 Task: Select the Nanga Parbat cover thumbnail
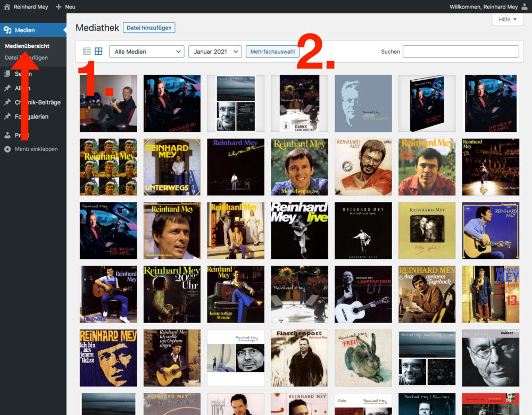491,358
